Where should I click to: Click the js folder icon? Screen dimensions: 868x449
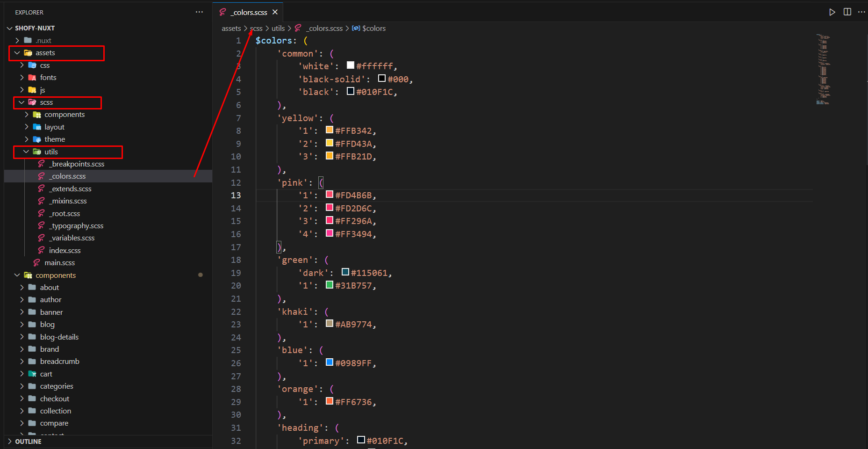coord(32,90)
